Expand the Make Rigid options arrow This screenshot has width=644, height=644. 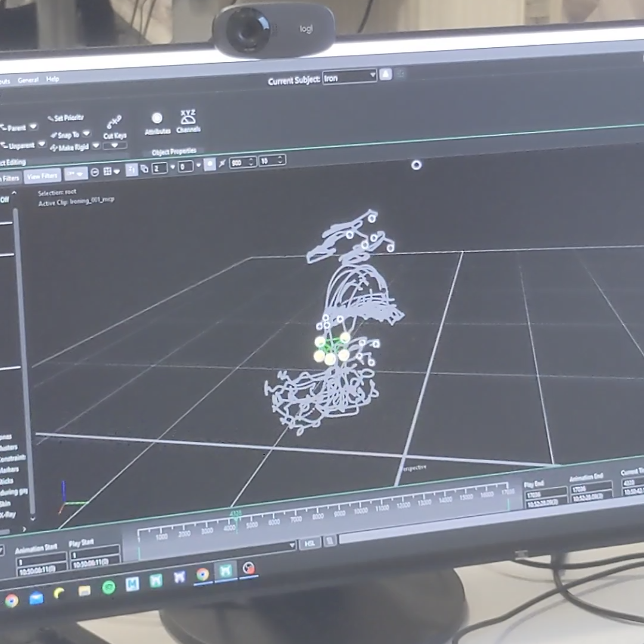tap(96, 146)
